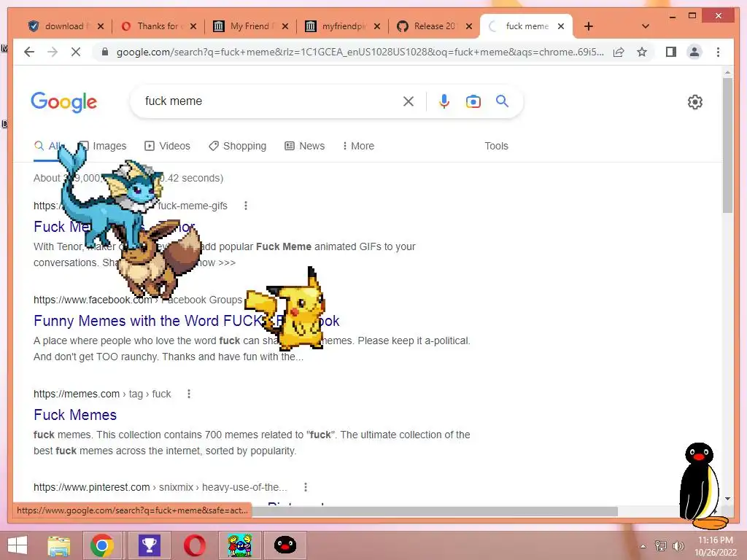
Task: Click the padlock site info icon
Action: [105, 52]
